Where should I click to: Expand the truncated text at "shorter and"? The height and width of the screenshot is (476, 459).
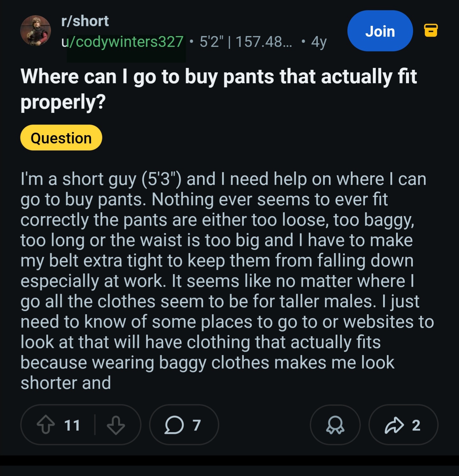(x=66, y=383)
